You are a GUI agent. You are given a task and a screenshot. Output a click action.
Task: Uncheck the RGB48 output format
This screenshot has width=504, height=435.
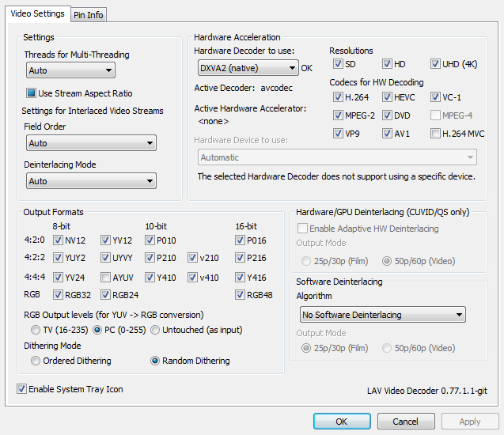tap(240, 296)
